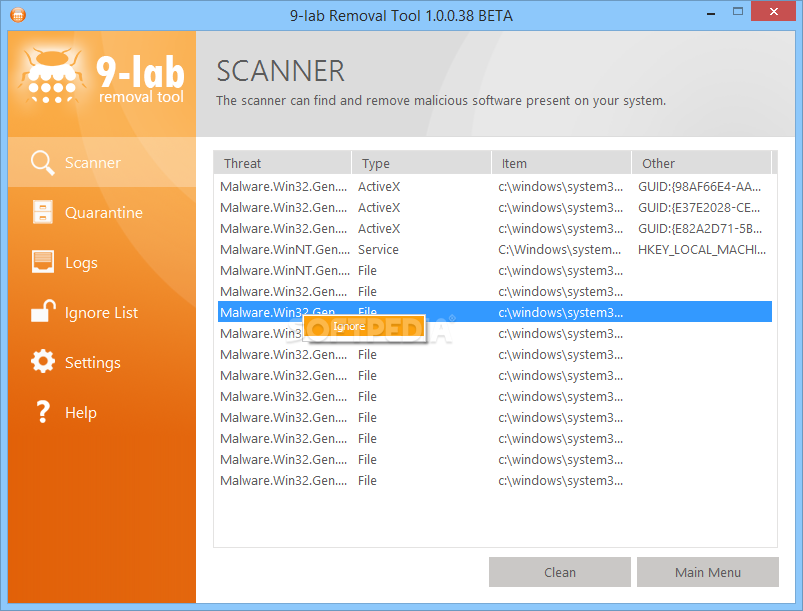
Task: Choose Ignore from the context menu
Action: tap(364, 327)
